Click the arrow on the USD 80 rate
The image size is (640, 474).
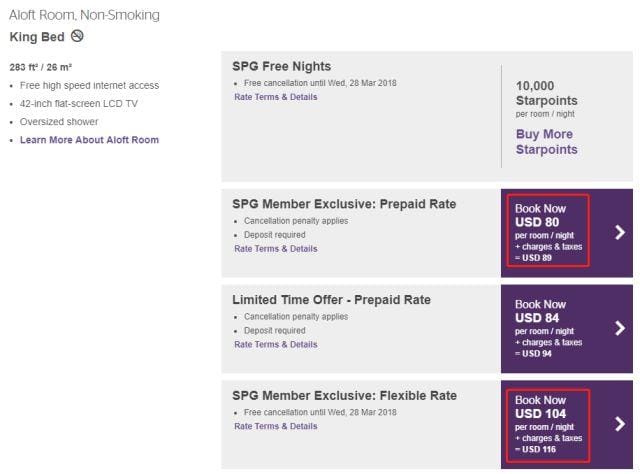point(621,233)
